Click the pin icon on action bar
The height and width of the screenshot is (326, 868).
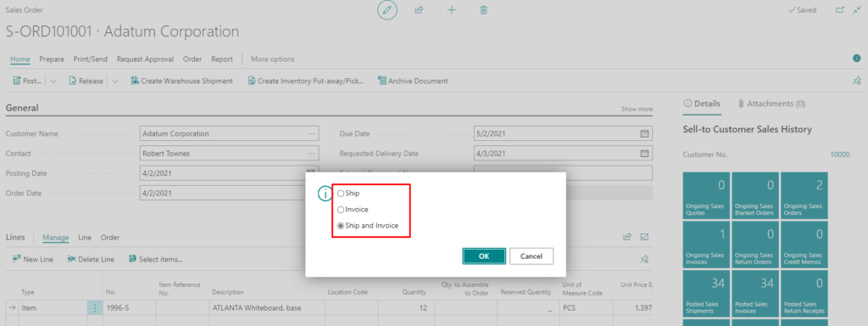857,81
